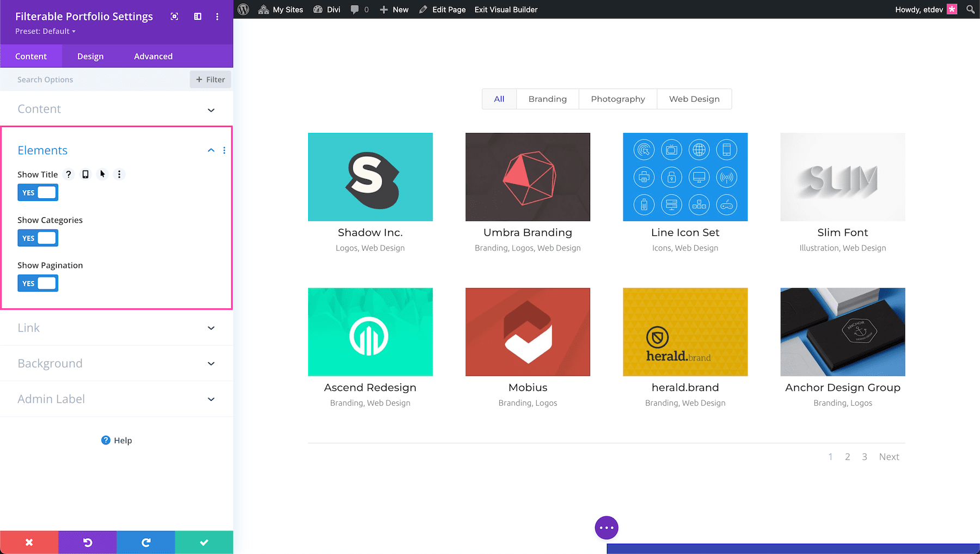Toggle Show Title to No
The height and width of the screenshot is (554, 980).
[x=38, y=192]
